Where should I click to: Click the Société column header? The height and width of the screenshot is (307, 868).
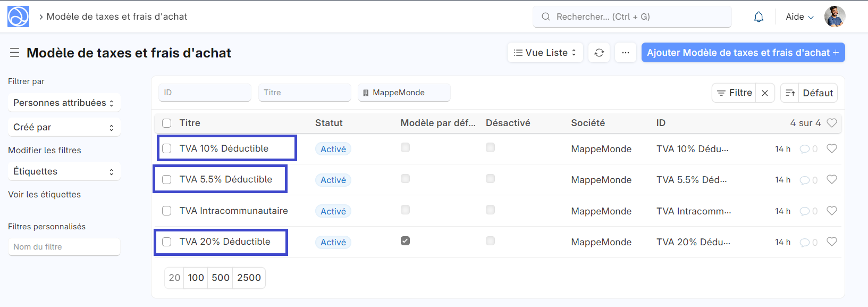(x=588, y=123)
